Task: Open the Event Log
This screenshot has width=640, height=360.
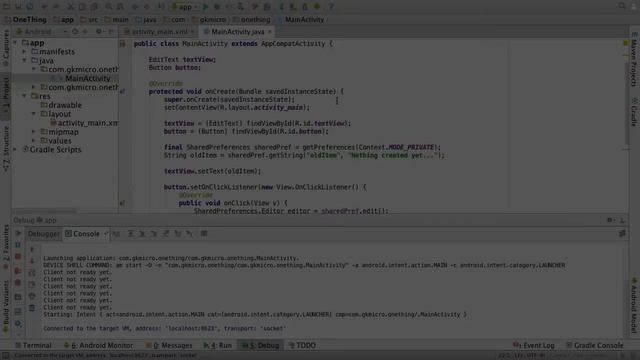Action: pos(534,345)
